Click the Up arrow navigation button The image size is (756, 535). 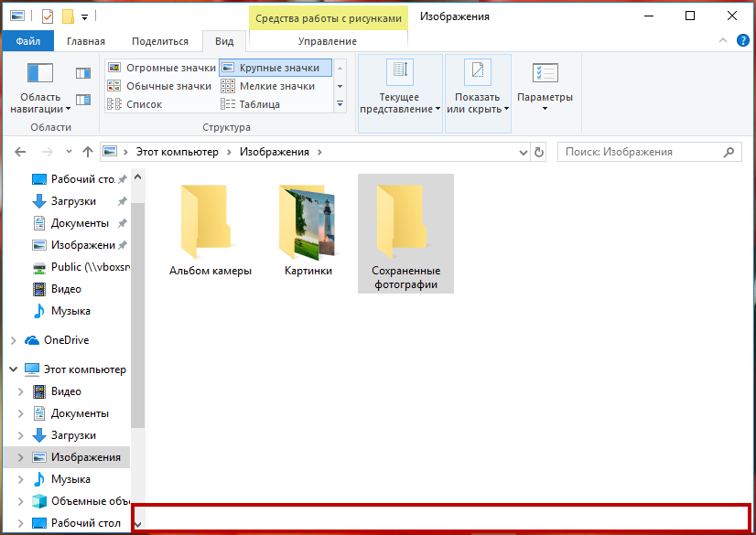(88, 152)
